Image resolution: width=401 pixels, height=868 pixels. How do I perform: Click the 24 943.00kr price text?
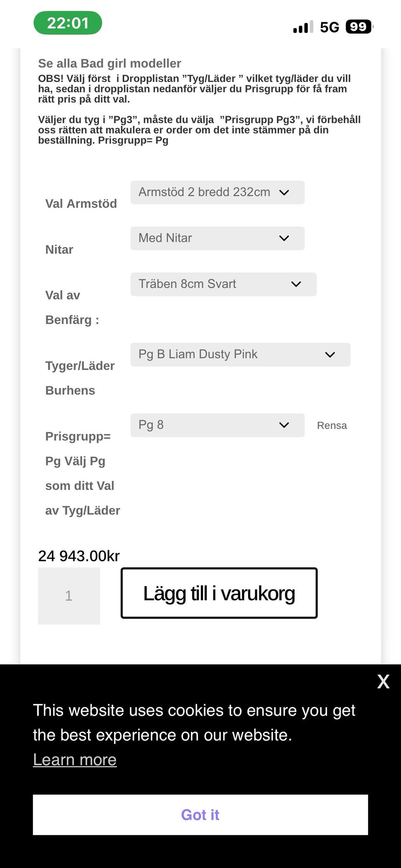[x=79, y=556]
